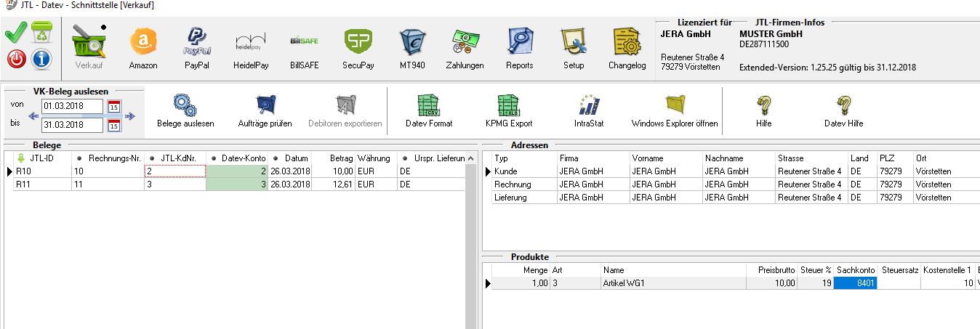The height and width of the screenshot is (329, 980).
Task: Click the Menge cell 1,00
Action: (x=521, y=283)
